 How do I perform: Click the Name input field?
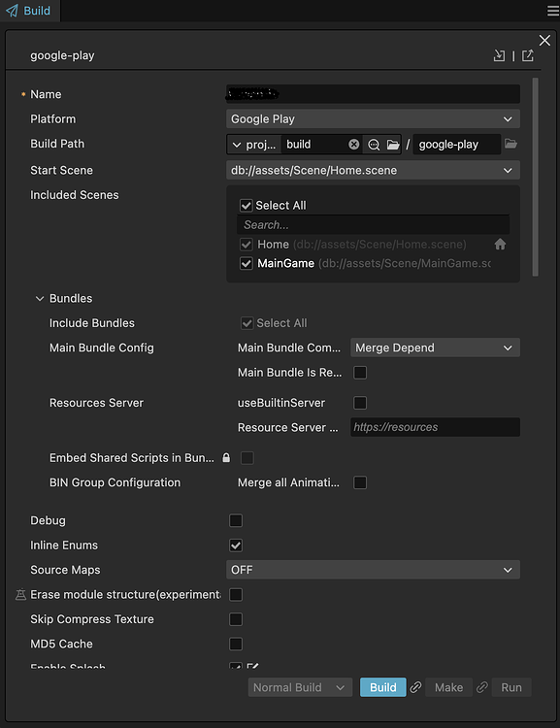(373, 94)
